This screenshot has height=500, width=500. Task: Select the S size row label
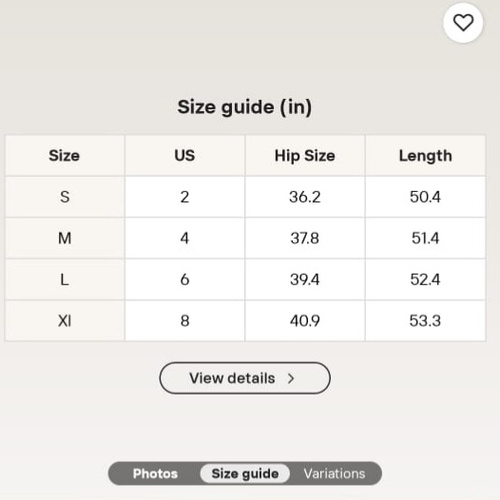click(65, 197)
